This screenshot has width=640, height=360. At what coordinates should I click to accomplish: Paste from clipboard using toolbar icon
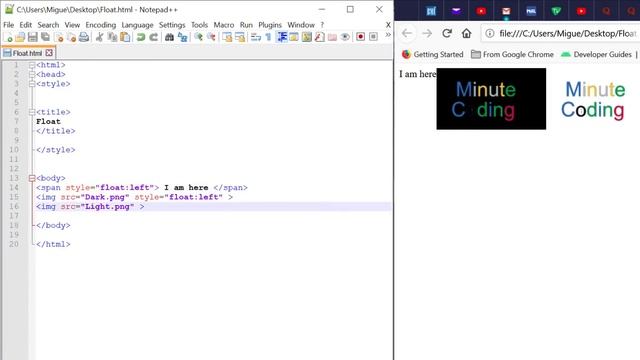tap(125, 37)
